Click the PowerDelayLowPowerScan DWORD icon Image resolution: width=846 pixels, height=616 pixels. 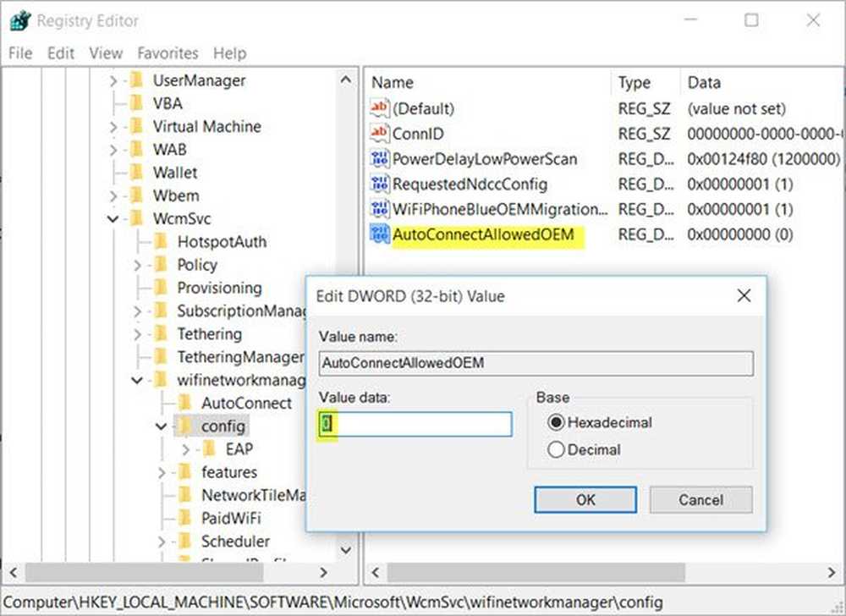point(379,158)
